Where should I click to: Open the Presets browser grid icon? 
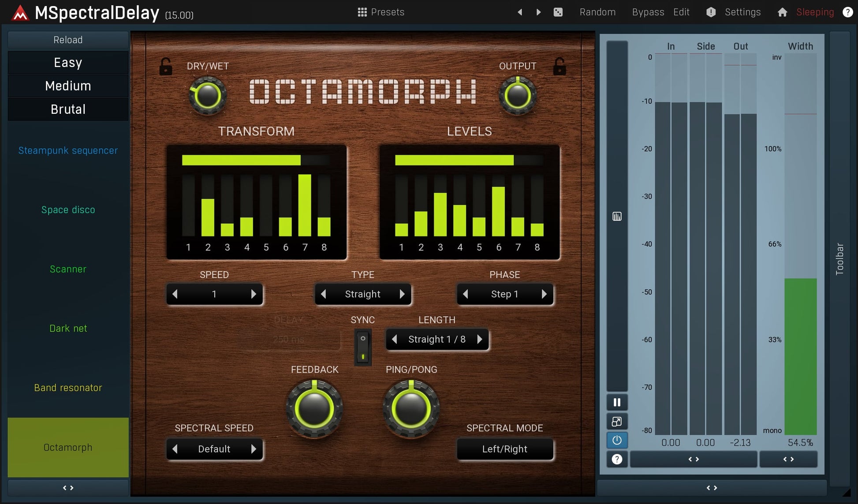[x=362, y=12]
